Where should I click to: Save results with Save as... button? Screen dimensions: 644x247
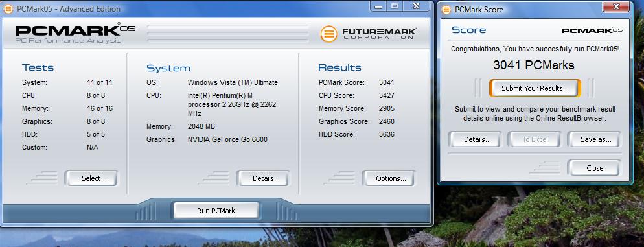click(x=595, y=139)
